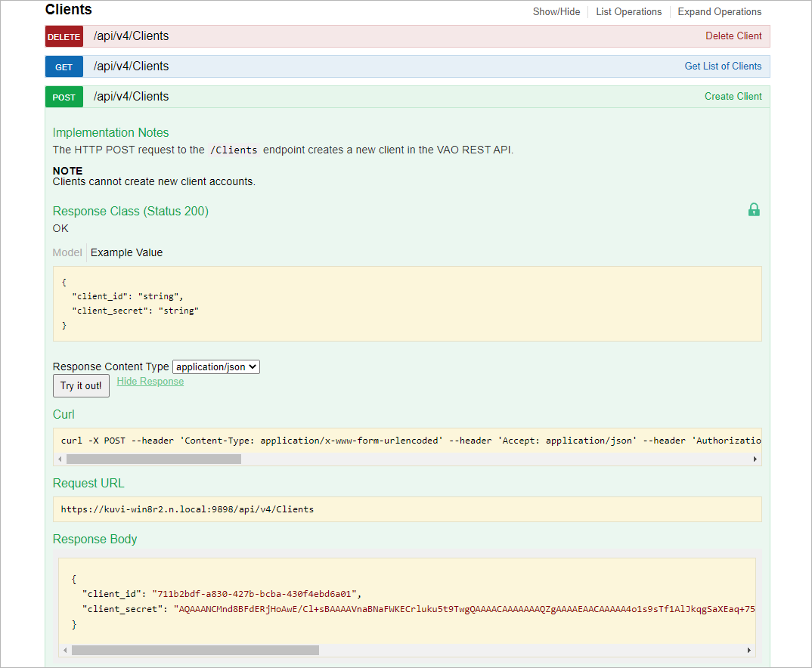The image size is (812, 668).
Task: Click the POST method badge
Action: [x=64, y=96]
